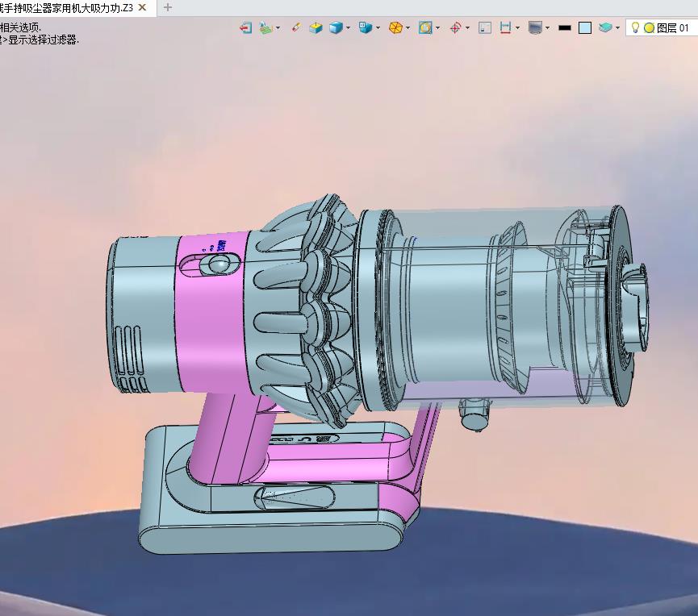This screenshot has width=698, height=616.
Task: Click the teal layer stack icon
Action: [605, 28]
